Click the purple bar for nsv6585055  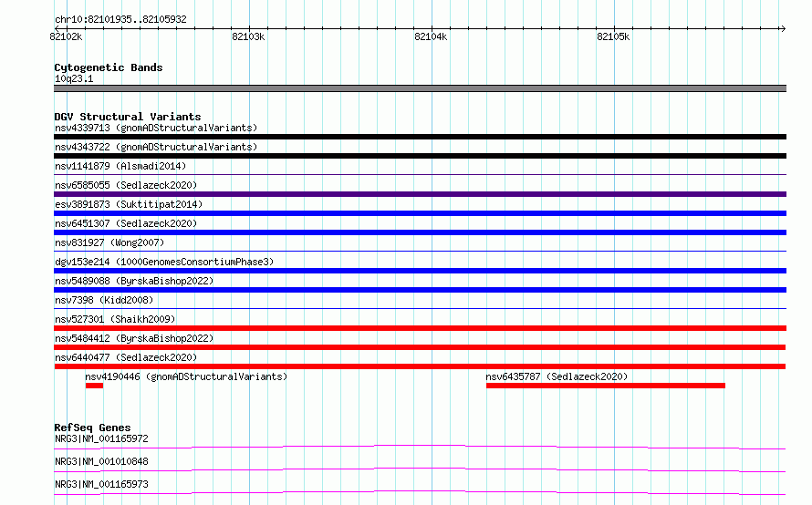(x=420, y=194)
